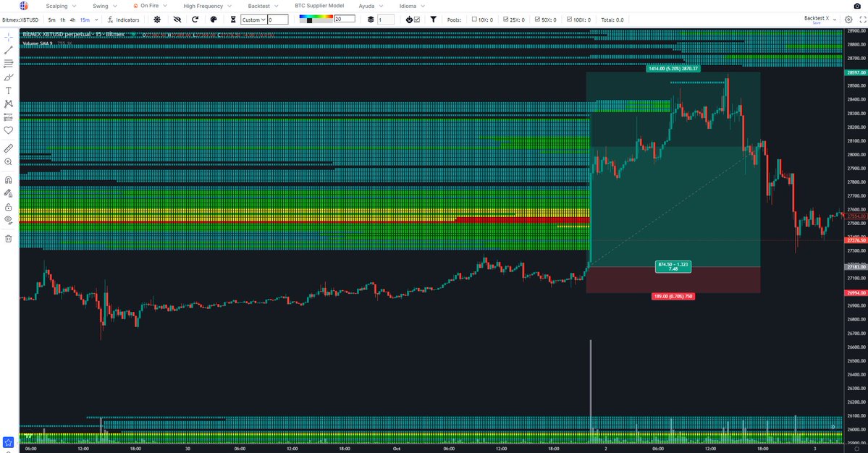Open the Fibonacci retracement tool
Viewport: 868px width, 453px height.
coord(8,64)
